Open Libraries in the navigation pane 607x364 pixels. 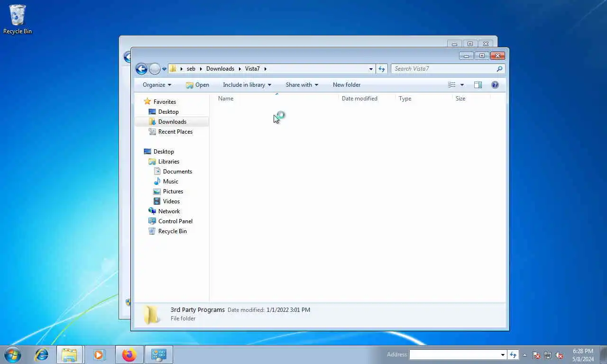point(168,162)
